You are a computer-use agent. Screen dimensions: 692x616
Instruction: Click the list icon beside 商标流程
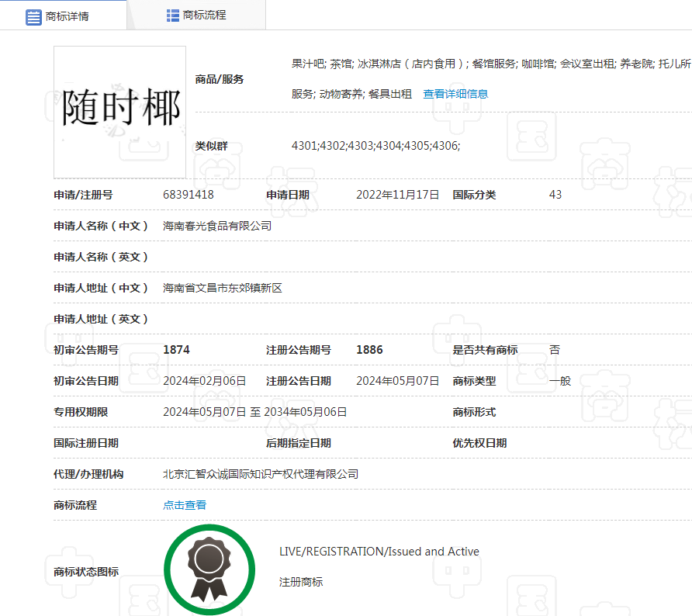point(172,16)
